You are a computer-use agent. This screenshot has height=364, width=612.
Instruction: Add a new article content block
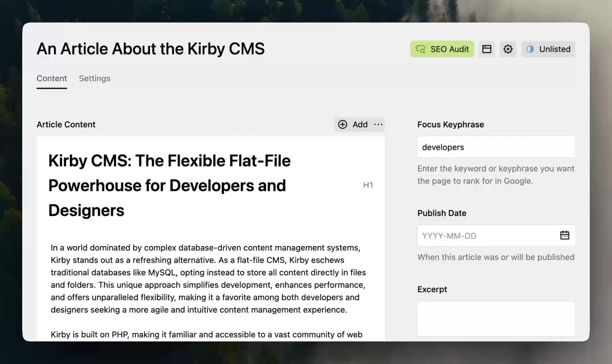point(353,124)
